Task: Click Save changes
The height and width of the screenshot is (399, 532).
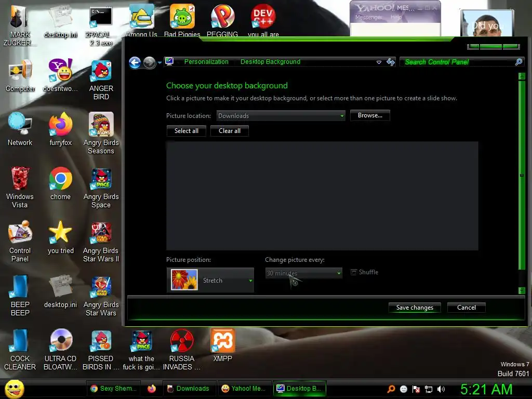Action: tap(415, 308)
